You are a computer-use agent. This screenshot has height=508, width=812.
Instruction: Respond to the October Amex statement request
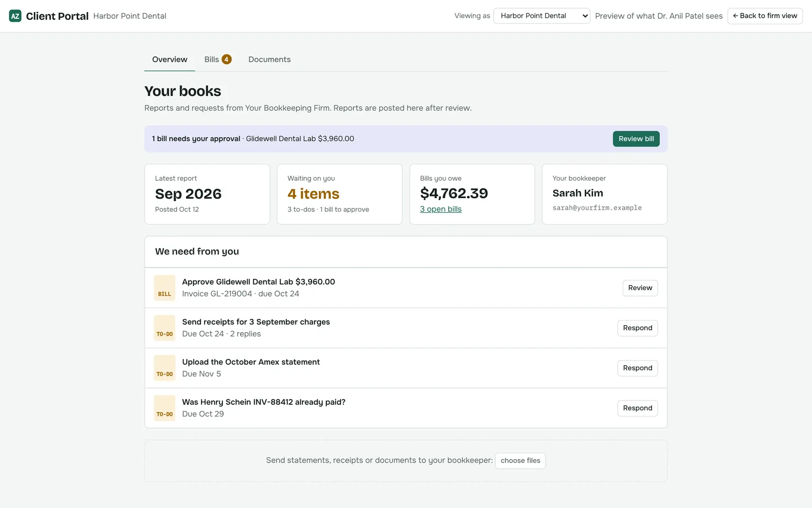[637, 368]
